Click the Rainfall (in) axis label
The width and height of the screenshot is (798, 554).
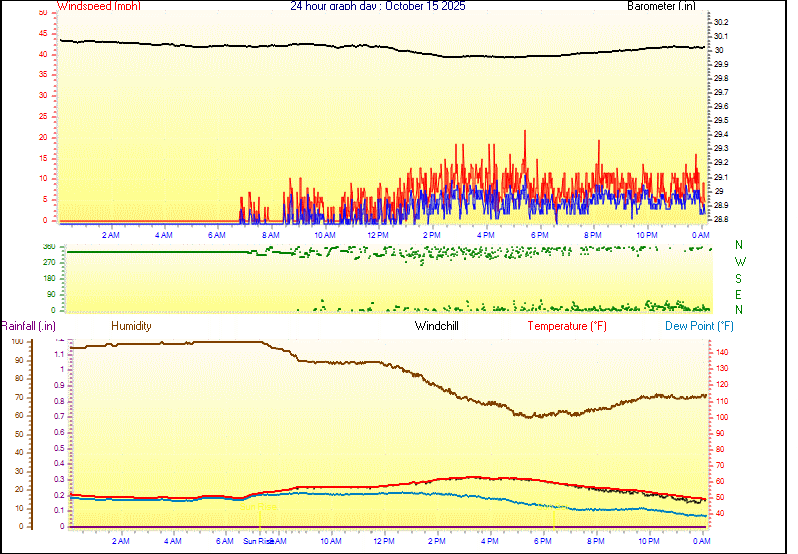pos(28,326)
